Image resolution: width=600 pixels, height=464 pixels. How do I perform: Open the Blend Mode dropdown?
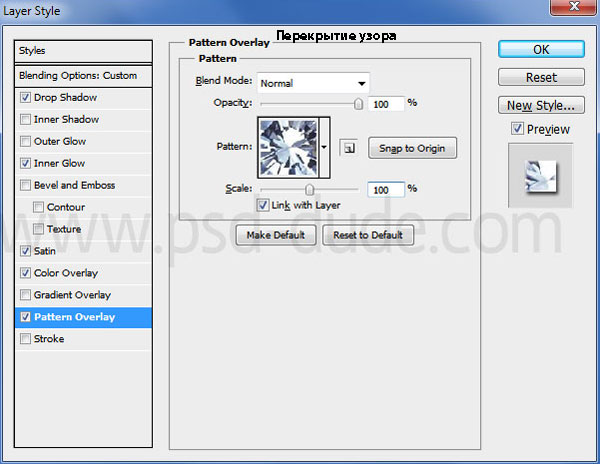[x=313, y=83]
